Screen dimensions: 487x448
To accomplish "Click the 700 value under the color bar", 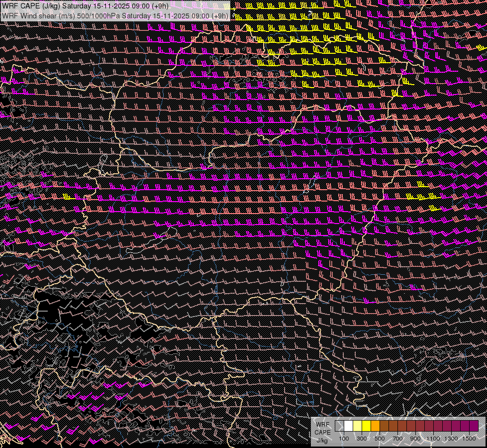I will (397, 439).
